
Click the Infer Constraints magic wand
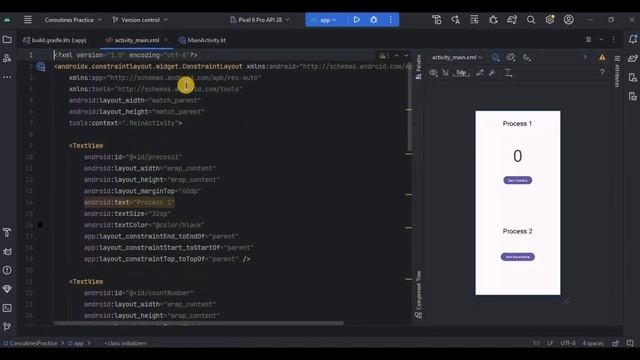point(492,73)
